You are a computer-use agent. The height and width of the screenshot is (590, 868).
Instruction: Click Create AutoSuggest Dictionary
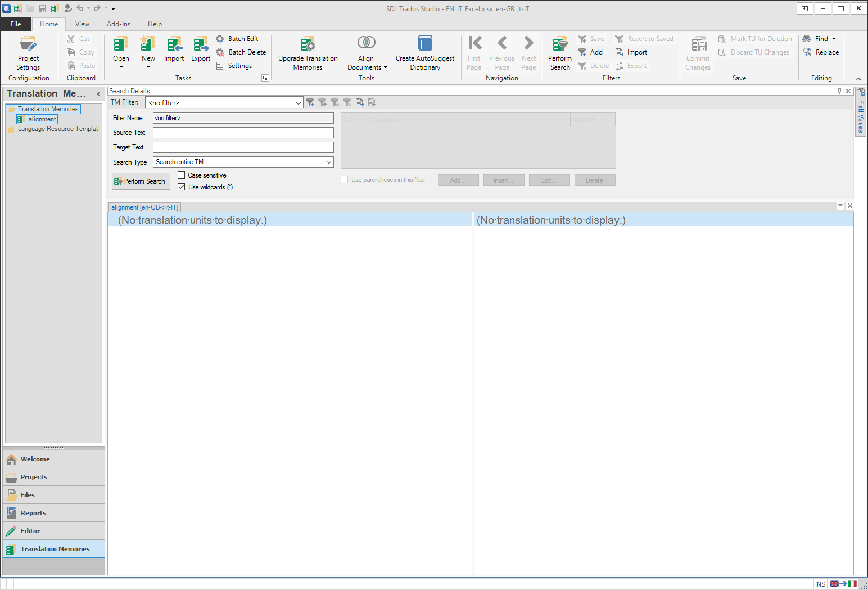pos(425,53)
